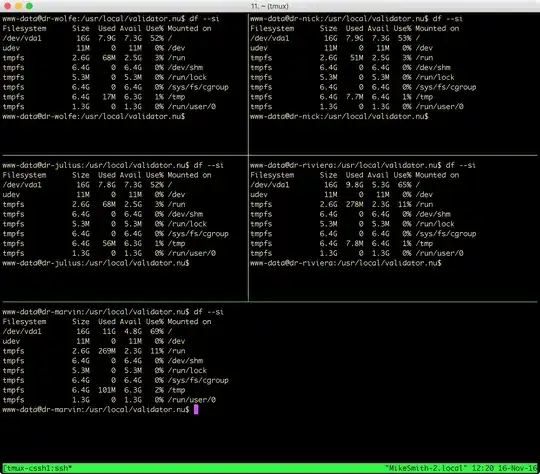The width and height of the screenshot is (540, 474).
Task: Click 101M used value in dr-marvin pane
Action: click(107, 390)
